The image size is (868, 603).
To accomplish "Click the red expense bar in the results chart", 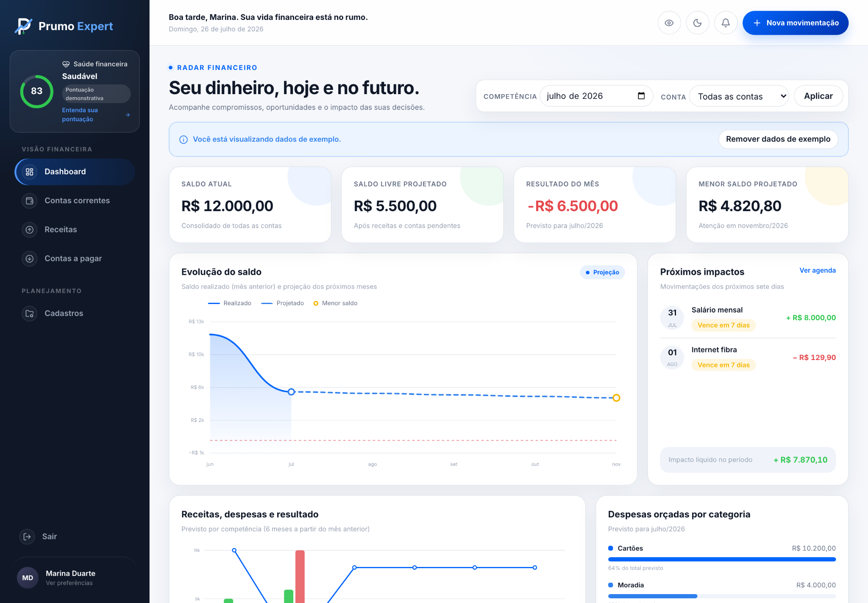I will (300, 576).
